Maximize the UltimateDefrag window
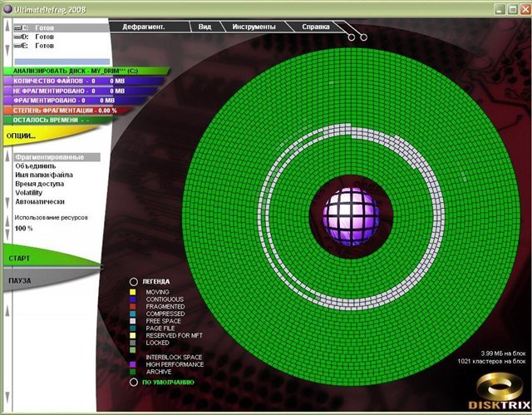 [513, 9]
